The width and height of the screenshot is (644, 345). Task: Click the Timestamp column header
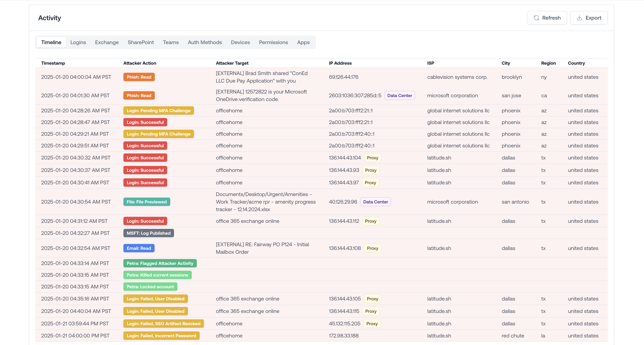pyautogui.click(x=53, y=63)
